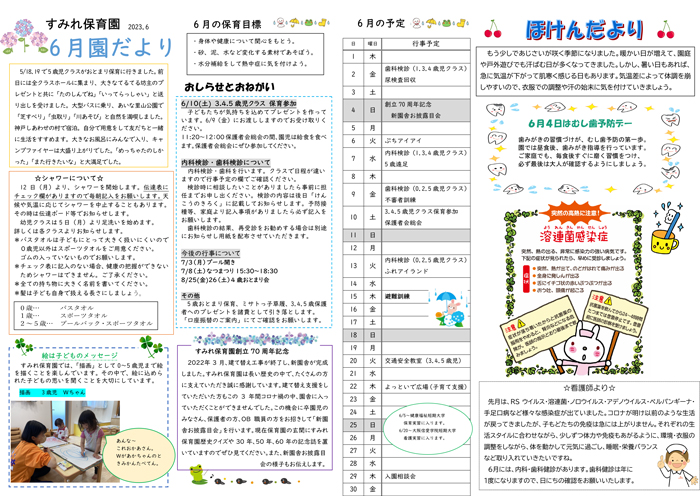Screen dimensions: 700x496
Task: Select the '今後の行事について' subheading
Action: pyautogui.click(x=211, y=253)
